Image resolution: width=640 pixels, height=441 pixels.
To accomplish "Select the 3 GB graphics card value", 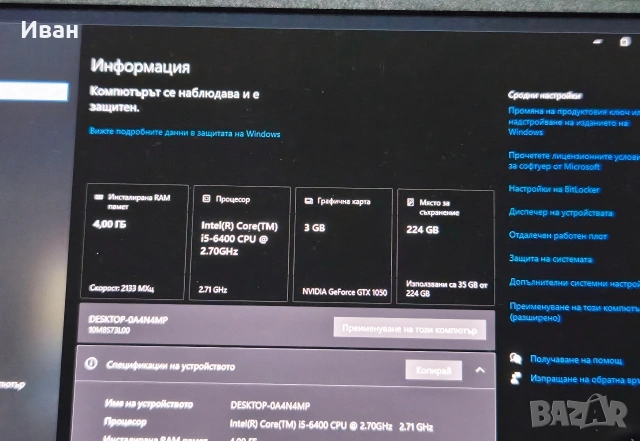I will point(314,228).
